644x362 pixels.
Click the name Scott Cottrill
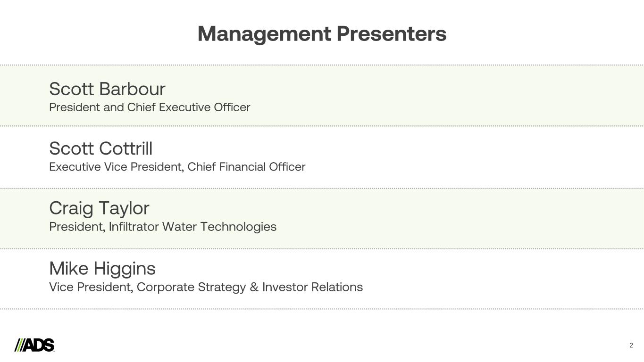[100, 148]
